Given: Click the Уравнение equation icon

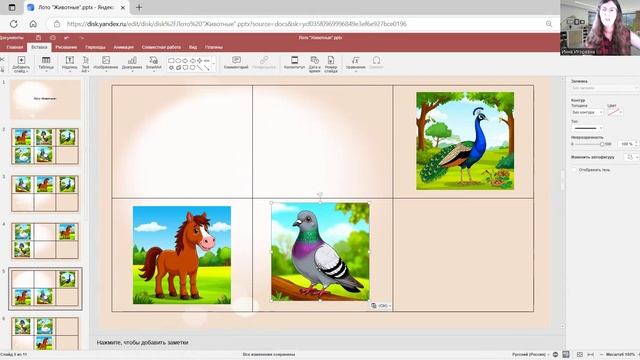Looking at the screenshot, I should (x=356, y=60).
